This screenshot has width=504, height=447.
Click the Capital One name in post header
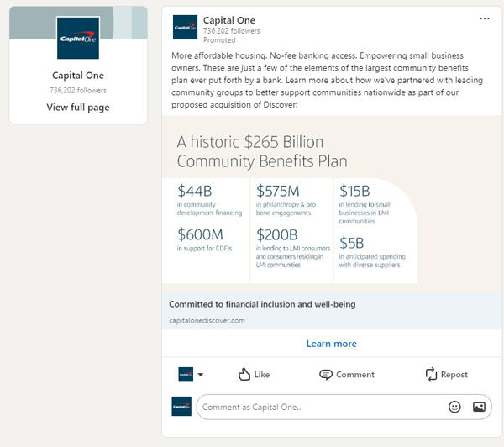pyautogui.click(x=229, y=20)
